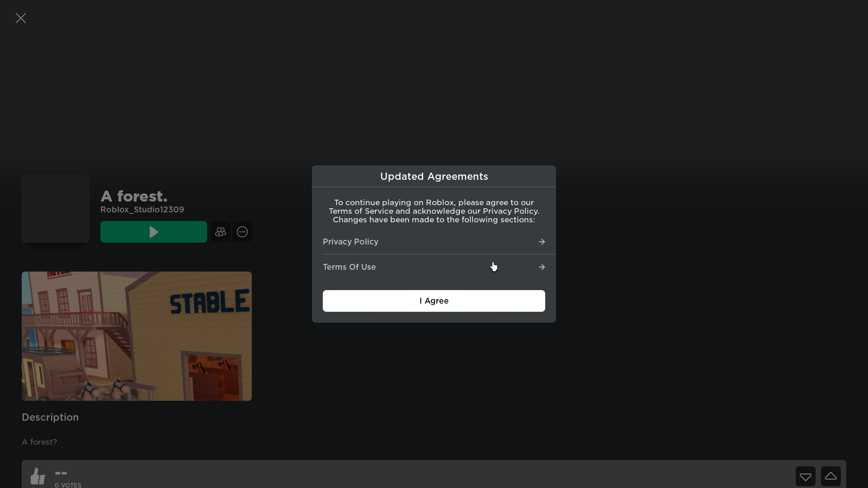Image resolution: width=868 pixels, height=488 pixels.
Task: Open the Terms Of Use section
Action: coord(434,267)
